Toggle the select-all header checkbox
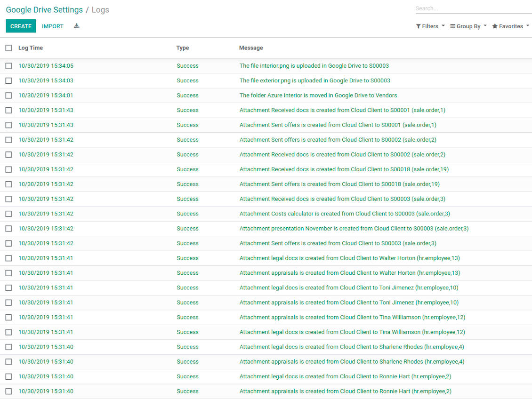The image size is (532, 399). [8, 48]
